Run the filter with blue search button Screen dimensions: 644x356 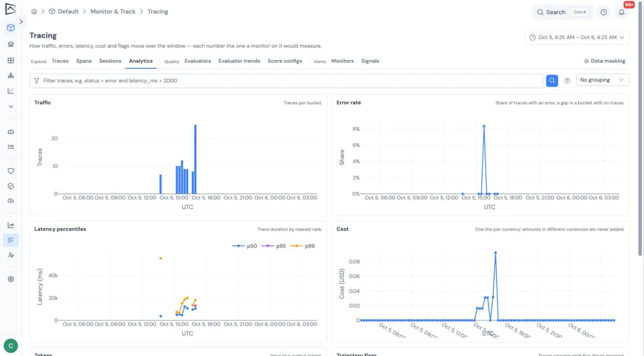[552, 80]
